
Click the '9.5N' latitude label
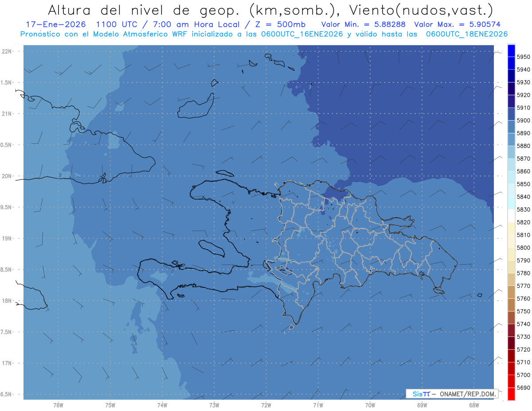(x=6, y=207)
